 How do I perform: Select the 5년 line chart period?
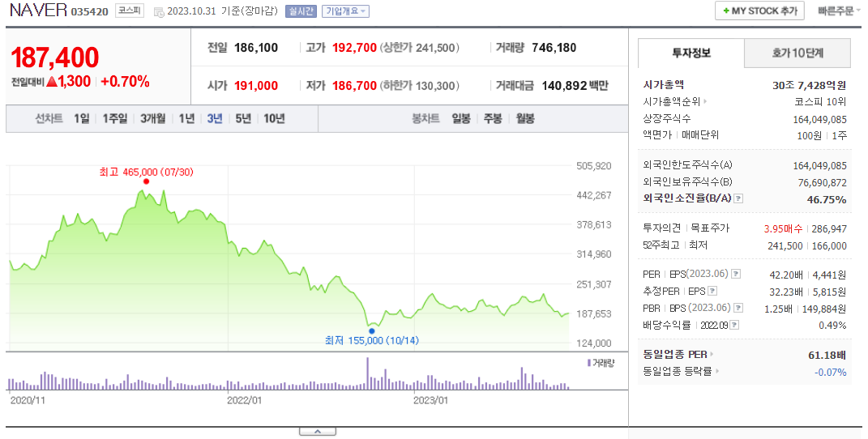[x=243, y=118]
